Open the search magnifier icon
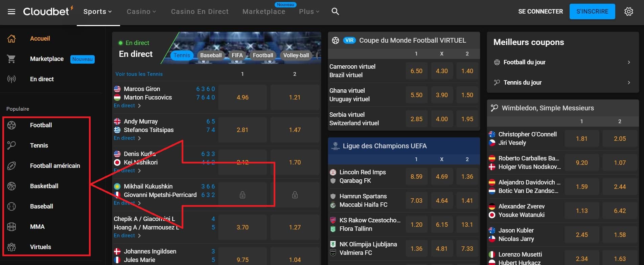The image size is (644, 265). 335,12
